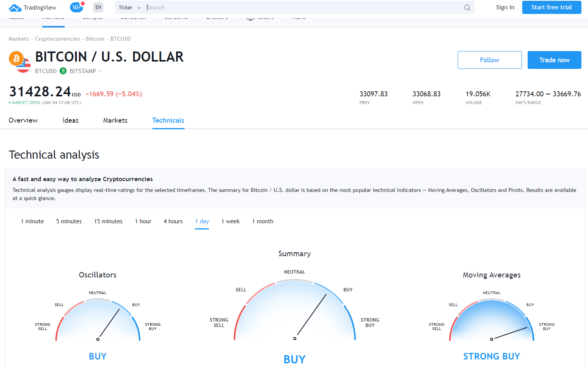View the 10+ notifications badge
The width and height of the screenshot is (588, 368).
(x=77, y=7)
